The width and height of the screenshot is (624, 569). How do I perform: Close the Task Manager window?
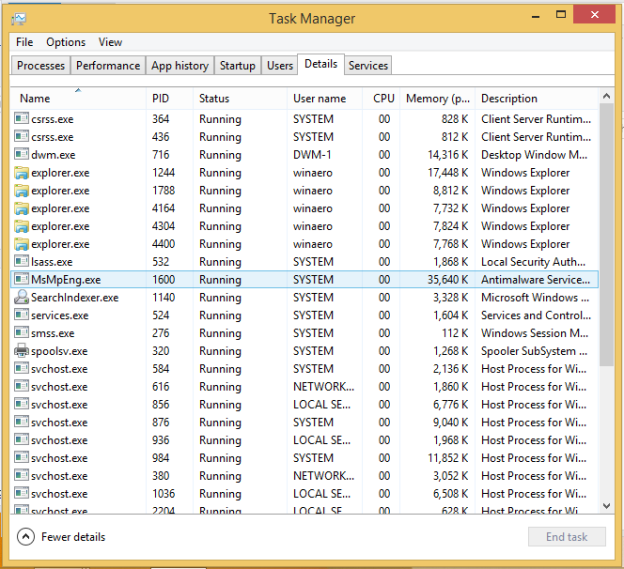tap(595, 14)
